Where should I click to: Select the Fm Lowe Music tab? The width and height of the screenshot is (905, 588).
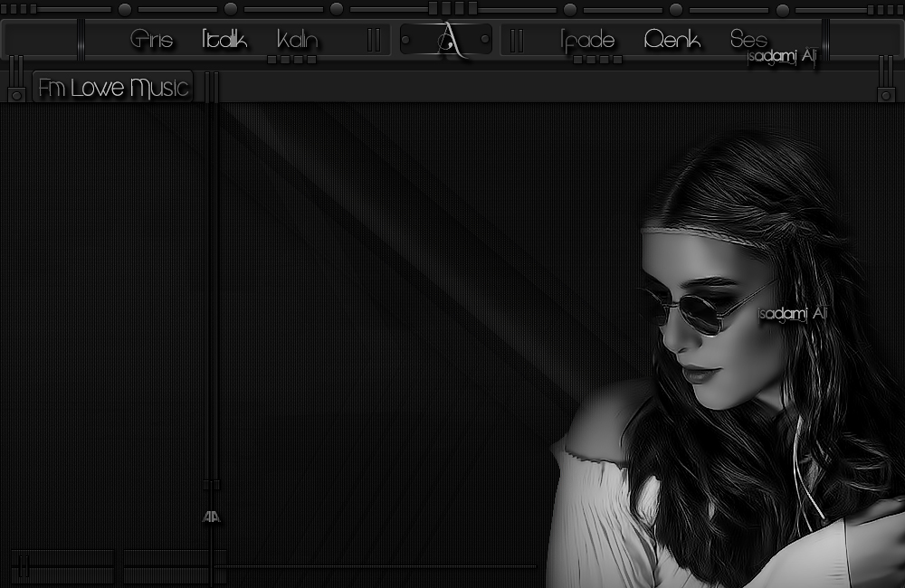(x=112, y=87)
